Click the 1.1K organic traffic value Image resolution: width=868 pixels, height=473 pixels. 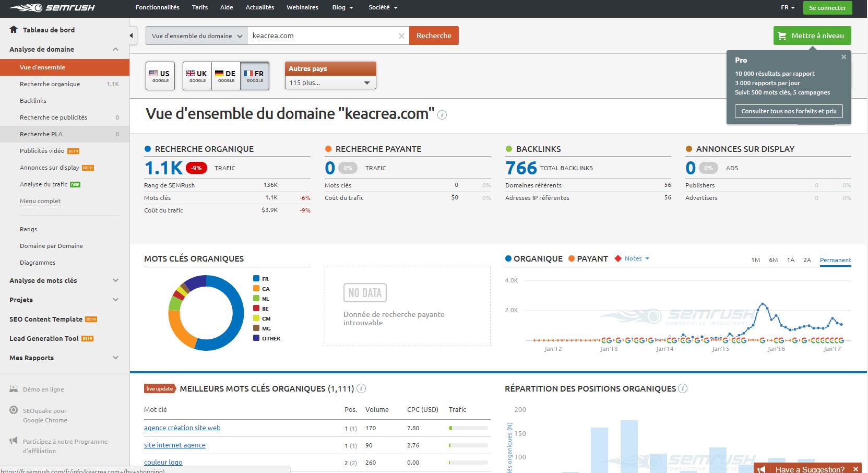tap(163, 168)
